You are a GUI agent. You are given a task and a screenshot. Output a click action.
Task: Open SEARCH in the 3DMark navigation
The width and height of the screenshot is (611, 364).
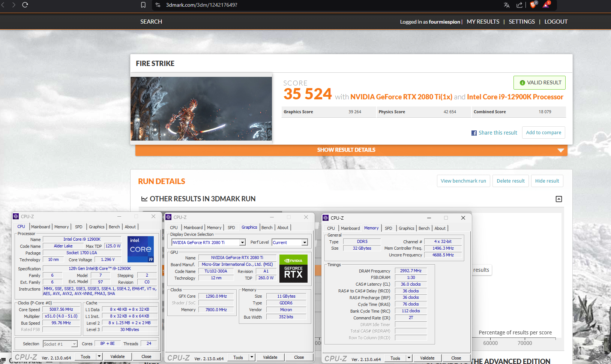coord(151,22)
